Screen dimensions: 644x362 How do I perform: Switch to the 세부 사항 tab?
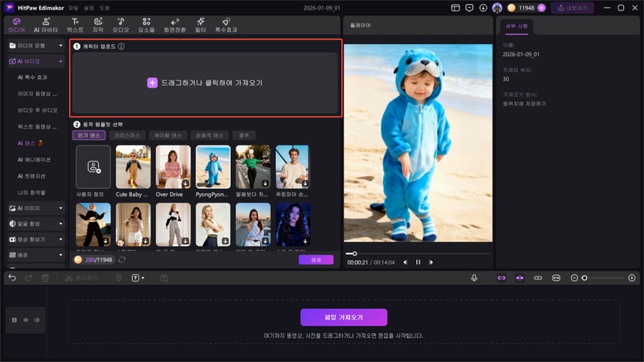516,27
